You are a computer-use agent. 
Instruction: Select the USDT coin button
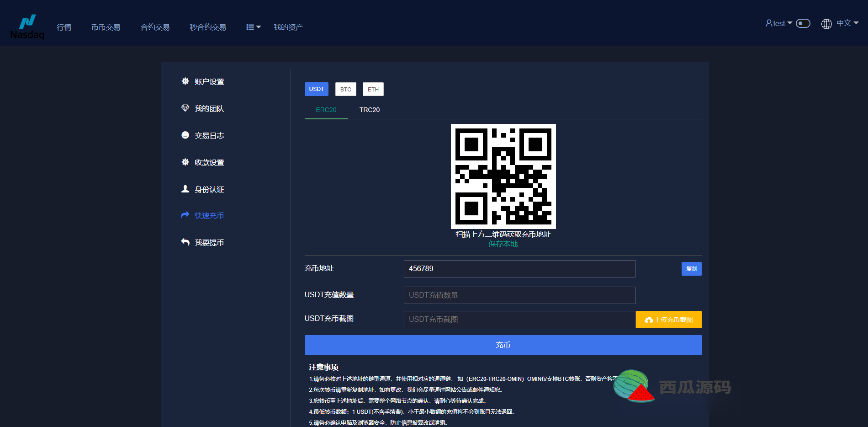[x=317, y=89]
